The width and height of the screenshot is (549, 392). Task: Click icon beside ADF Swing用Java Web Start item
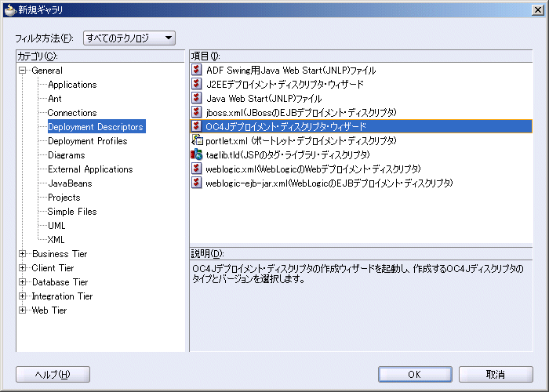196,70
